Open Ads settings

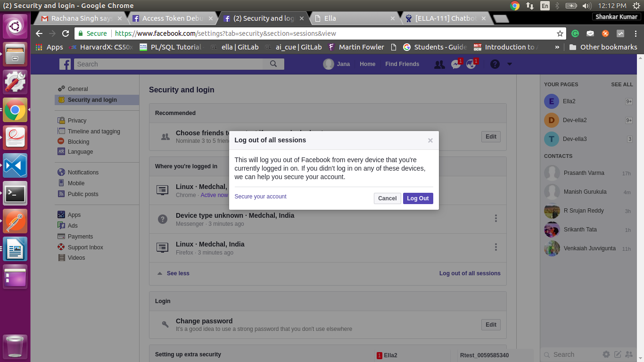coord(73,226)
